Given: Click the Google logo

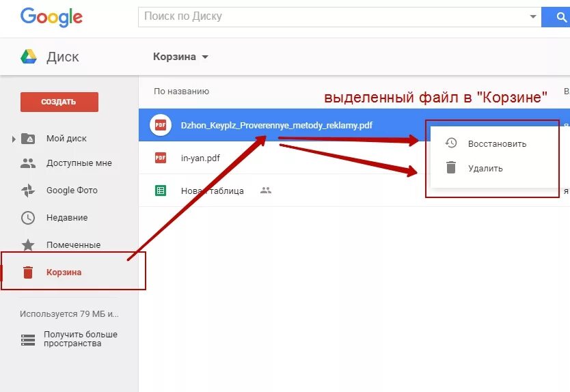Looking at the screenshot, I should click(51, 18).
